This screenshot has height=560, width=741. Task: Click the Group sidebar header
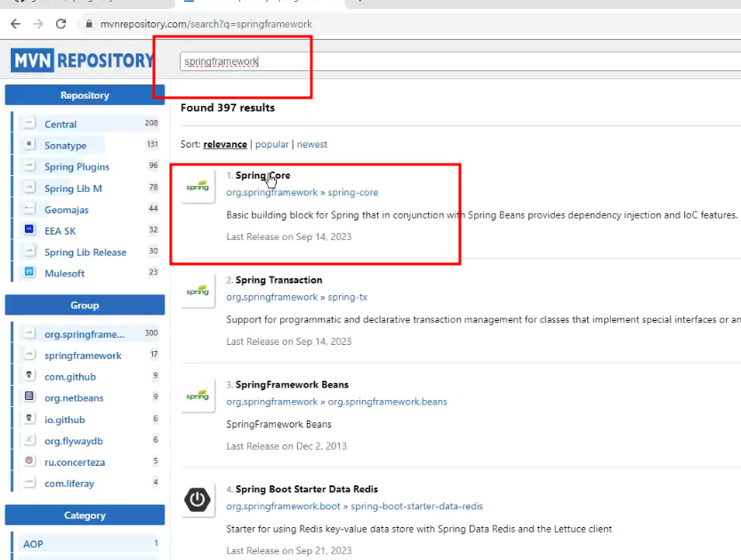pos(85,305)
